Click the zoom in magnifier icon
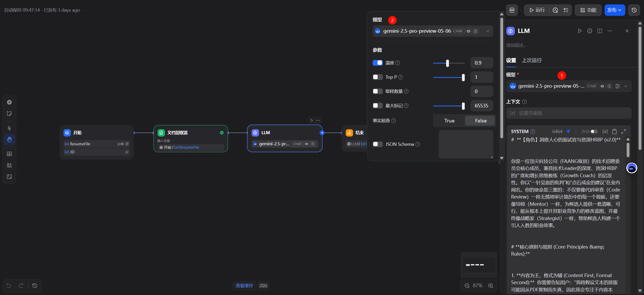This screenshot has width=644, height=295. (x=491, y=286)
